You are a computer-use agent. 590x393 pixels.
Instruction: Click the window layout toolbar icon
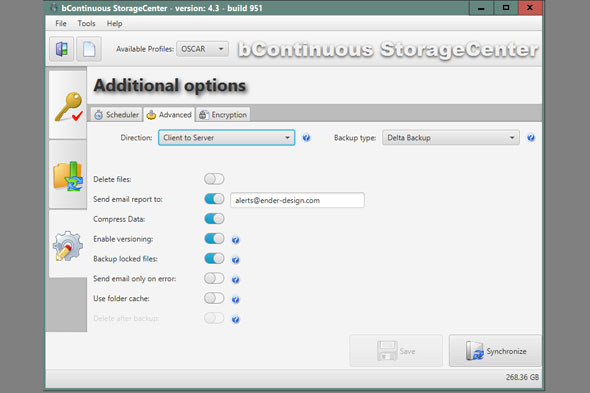point(61,49)
